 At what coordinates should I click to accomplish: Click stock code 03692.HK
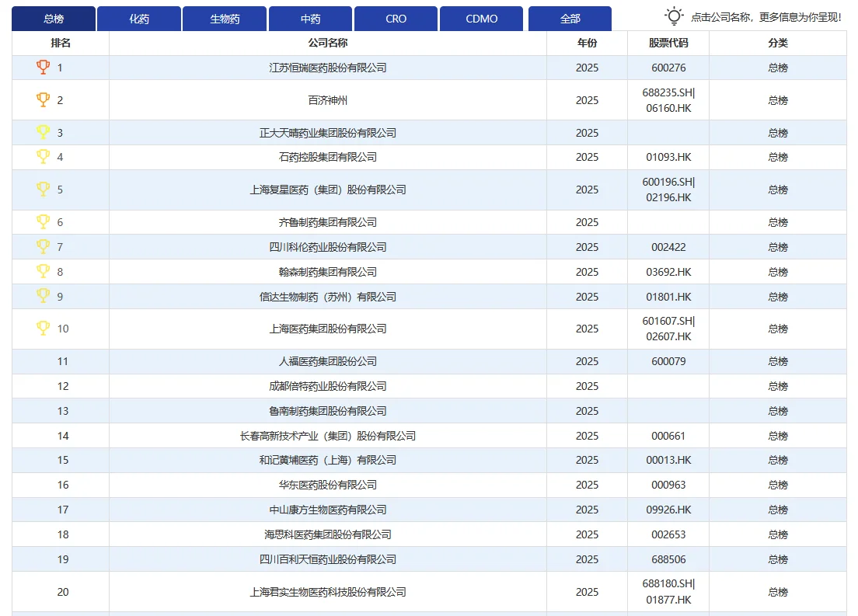(668, 272)
